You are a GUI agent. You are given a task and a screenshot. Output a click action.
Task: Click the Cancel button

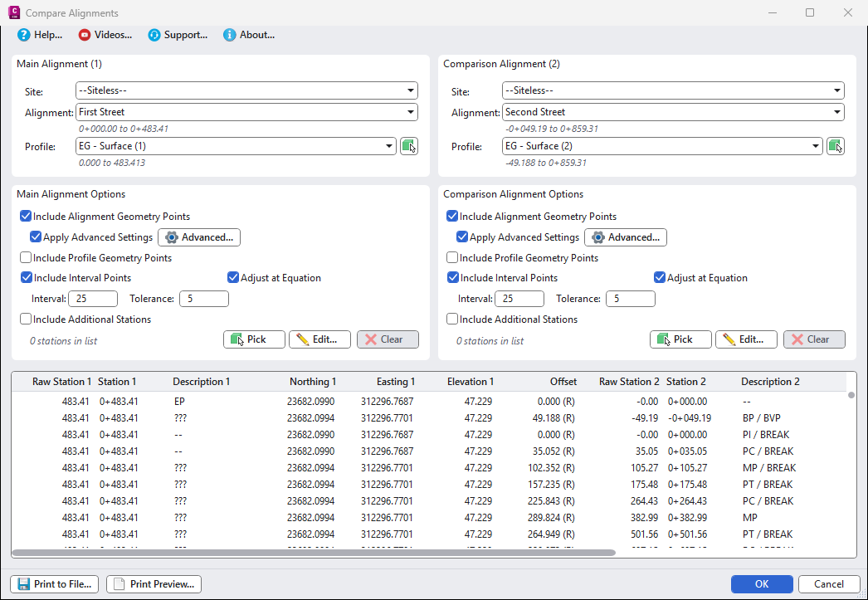pos(829,584)
